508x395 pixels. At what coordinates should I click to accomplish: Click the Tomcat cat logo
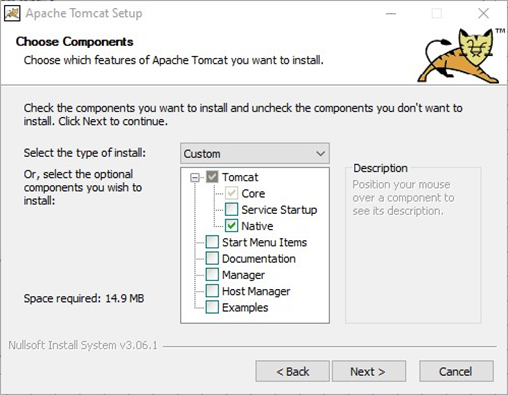(461, 56)
